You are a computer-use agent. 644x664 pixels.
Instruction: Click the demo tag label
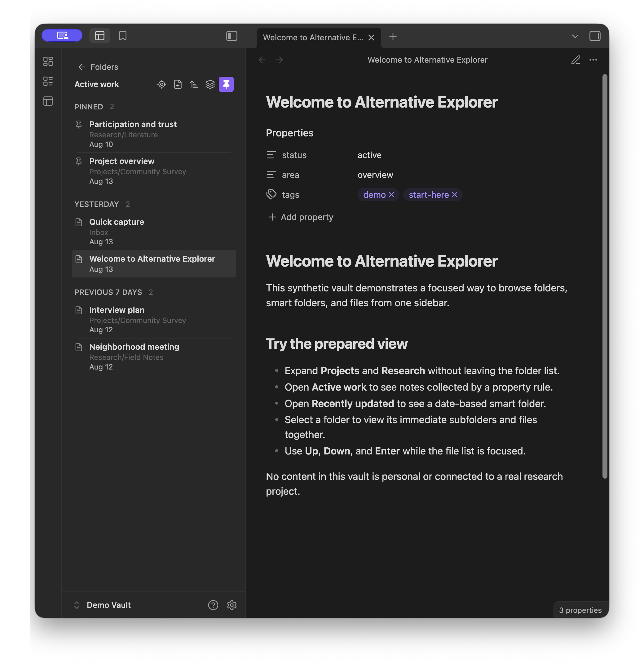tap(374, 195)
